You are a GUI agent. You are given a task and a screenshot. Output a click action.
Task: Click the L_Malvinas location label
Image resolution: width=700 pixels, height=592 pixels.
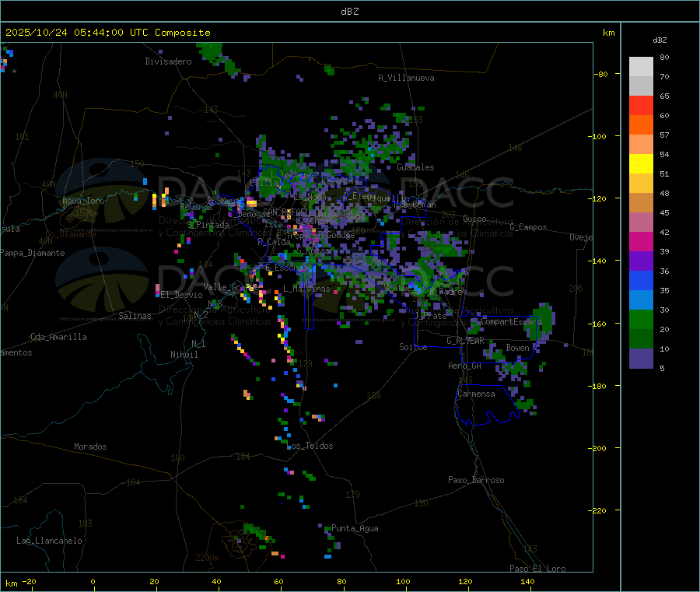tap(306, 289)
